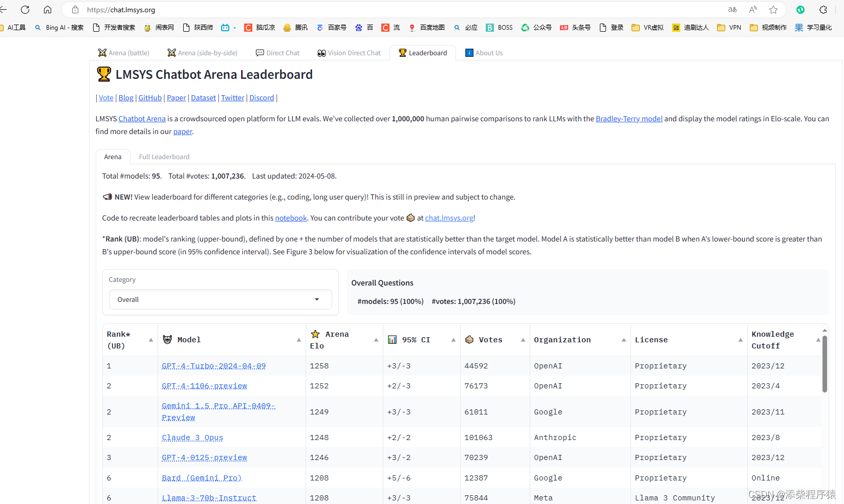Open the Vision Direct Chat tab
Image resolution: width=844 pixels, height=504 pixels.
pyautogui.click(x=349, y=53)
